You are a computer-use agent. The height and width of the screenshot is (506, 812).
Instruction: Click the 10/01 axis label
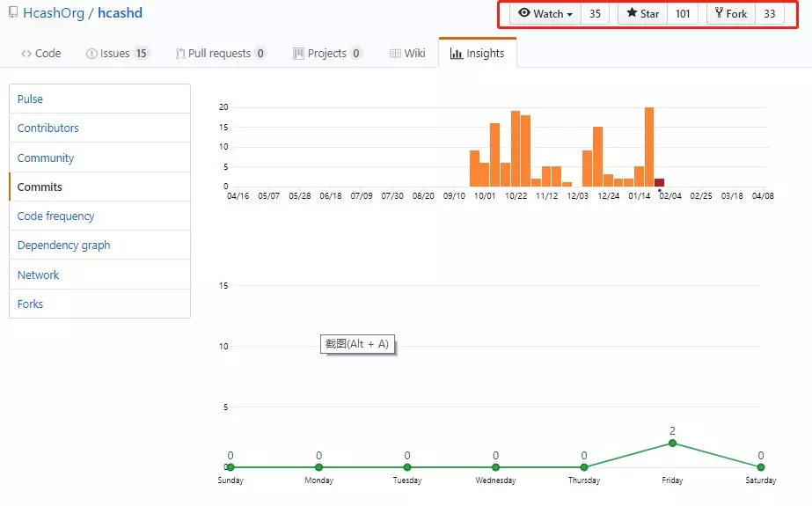(485, 195)
